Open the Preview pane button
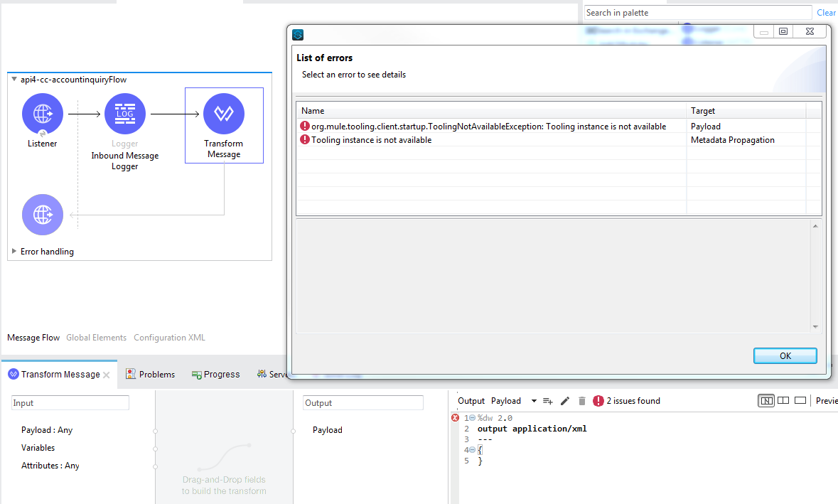Image resolution: width=838 pixels, height=504 pixels. (x=827, y=401)
